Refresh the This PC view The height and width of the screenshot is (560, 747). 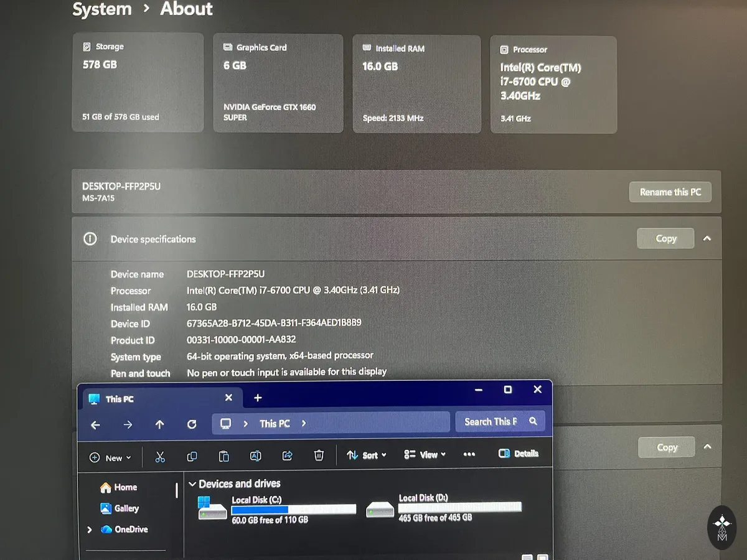[x=192, y=424]
